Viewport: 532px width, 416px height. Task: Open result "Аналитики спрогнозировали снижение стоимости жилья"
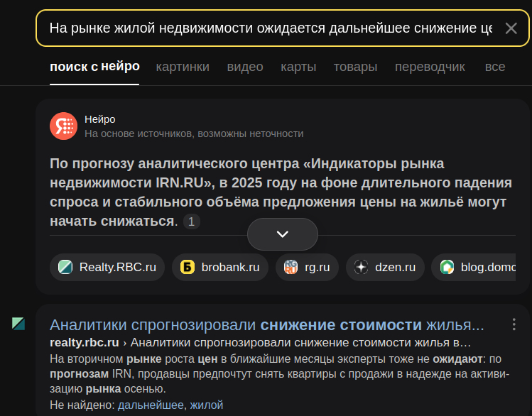(266, 325)
